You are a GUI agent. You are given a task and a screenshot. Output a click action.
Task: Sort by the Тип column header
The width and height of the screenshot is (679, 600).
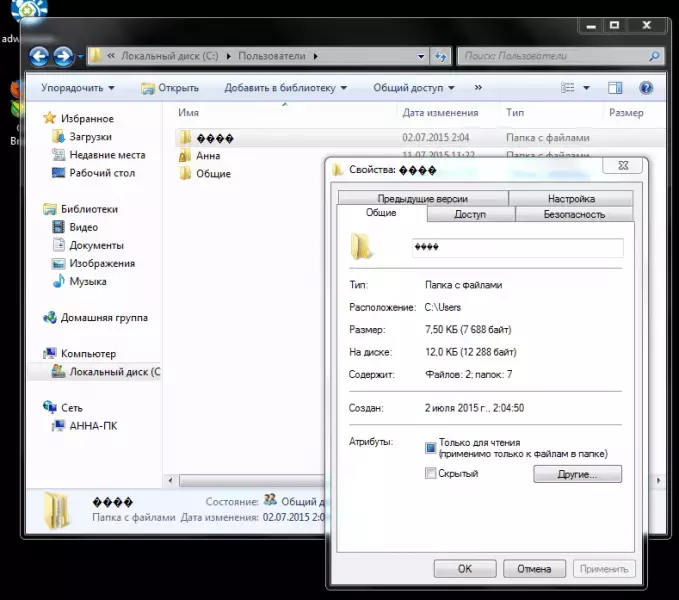tap(515, 113)
